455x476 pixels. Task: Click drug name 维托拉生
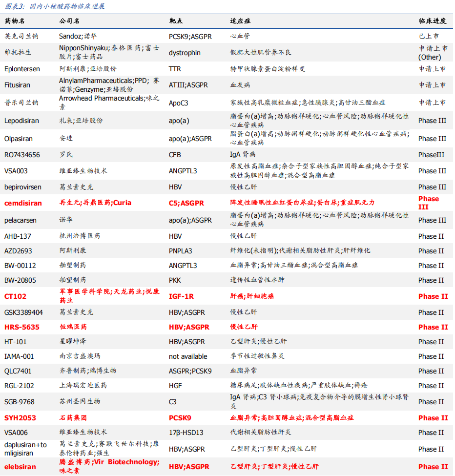click(x=18, y=53)
